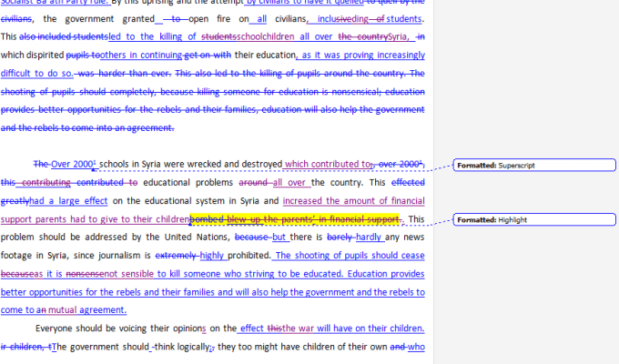Open the 'Formatted: Superscript' revision balloon
Viewport: 619px width, 364px height.
pos(534,165)
